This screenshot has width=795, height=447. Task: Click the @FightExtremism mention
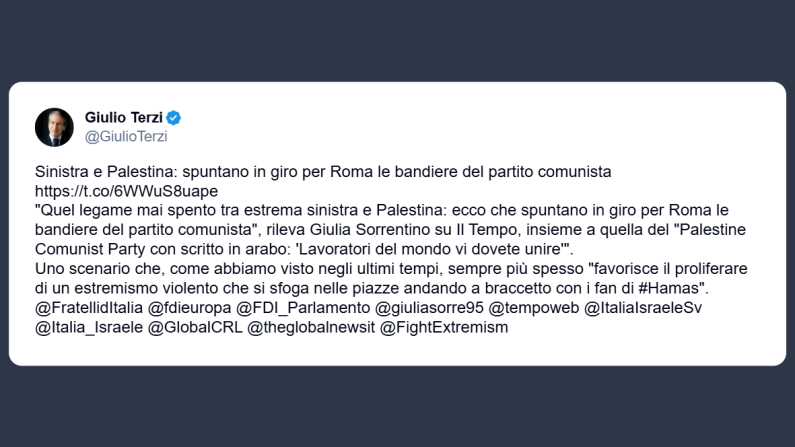click(x=444, y=328)
